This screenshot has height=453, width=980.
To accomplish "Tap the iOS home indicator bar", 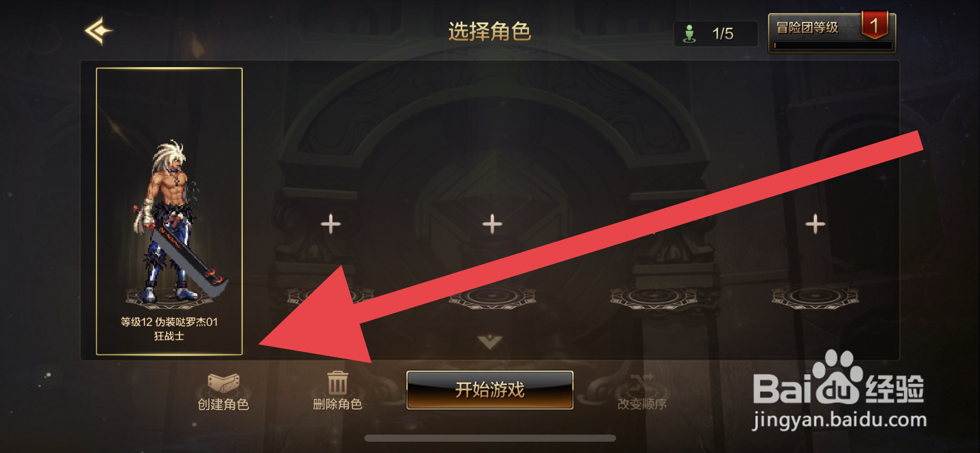I will point(490,438).
